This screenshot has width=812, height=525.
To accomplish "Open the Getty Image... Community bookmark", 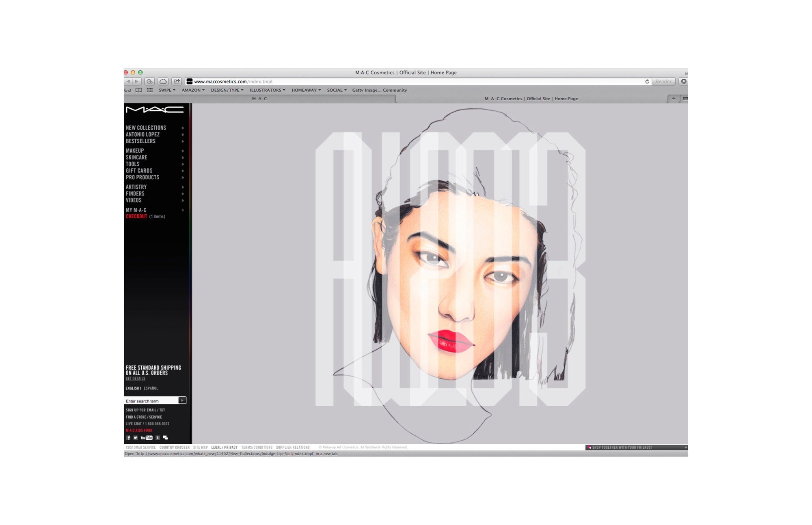I will click(379, 90).
